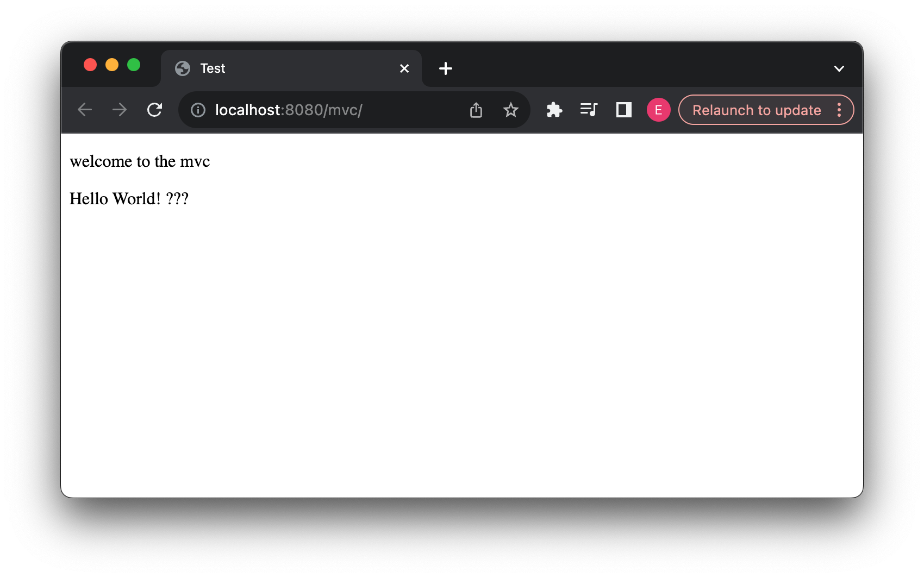Open the extensions puzzle icon
This screenshot has width=924, height=578.
pos(554,110)
